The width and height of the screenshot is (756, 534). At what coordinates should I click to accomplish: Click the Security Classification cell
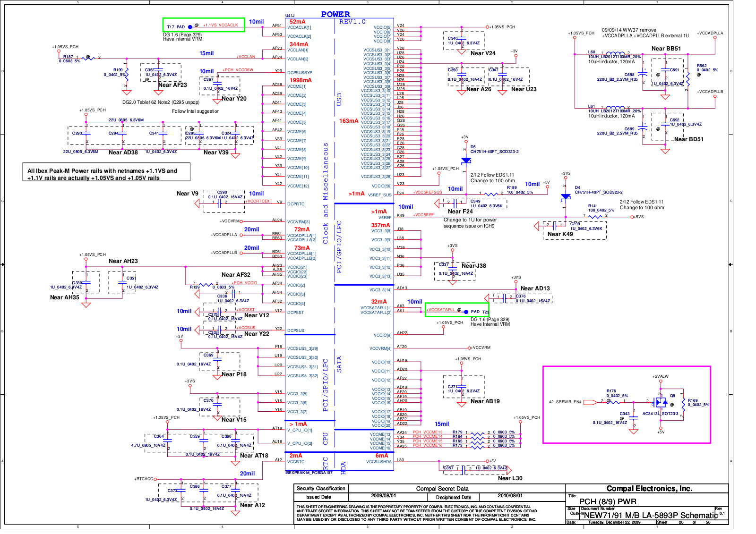321,489
